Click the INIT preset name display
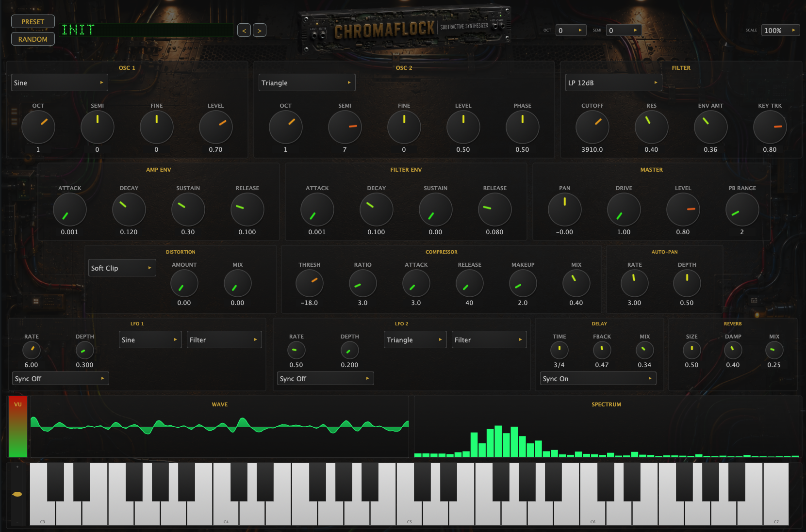The height and width of the screenshot is (532, 806). coord(147,30)
